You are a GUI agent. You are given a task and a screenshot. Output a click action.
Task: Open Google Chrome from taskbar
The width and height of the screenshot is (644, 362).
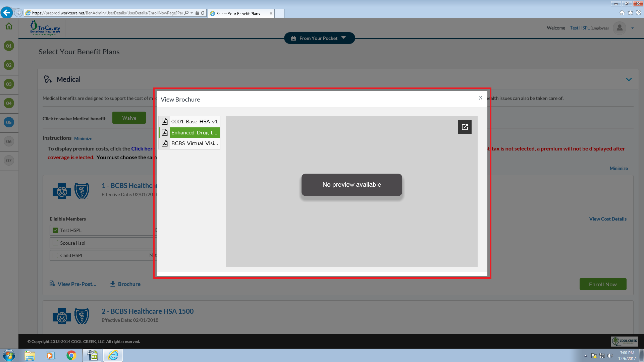[x=71, y=355]
